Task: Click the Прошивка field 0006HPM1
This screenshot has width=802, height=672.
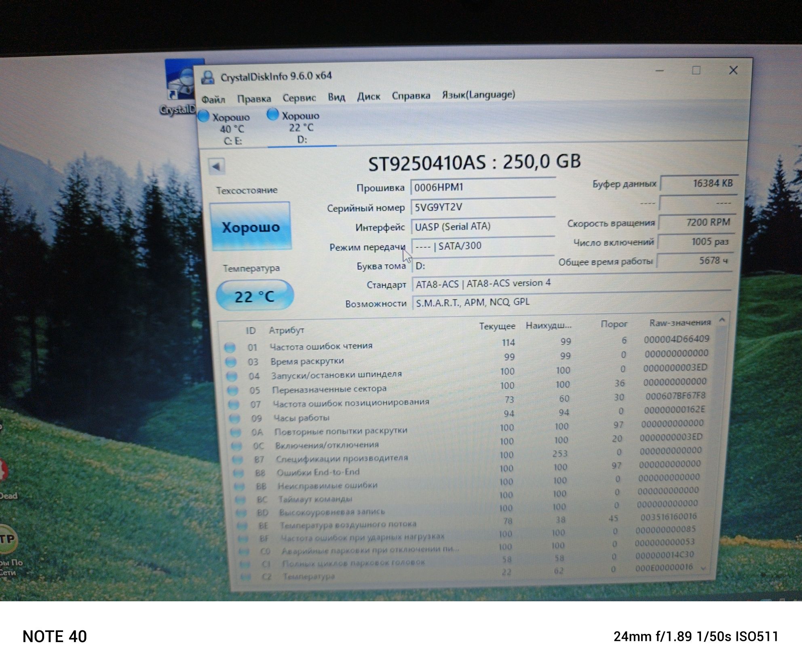Action: (483, 187)
